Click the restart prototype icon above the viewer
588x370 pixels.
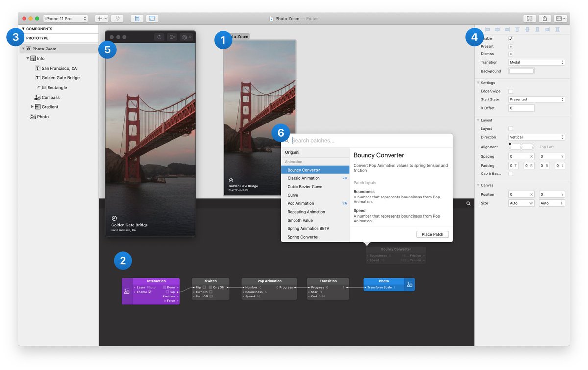(x=160, y=36)
